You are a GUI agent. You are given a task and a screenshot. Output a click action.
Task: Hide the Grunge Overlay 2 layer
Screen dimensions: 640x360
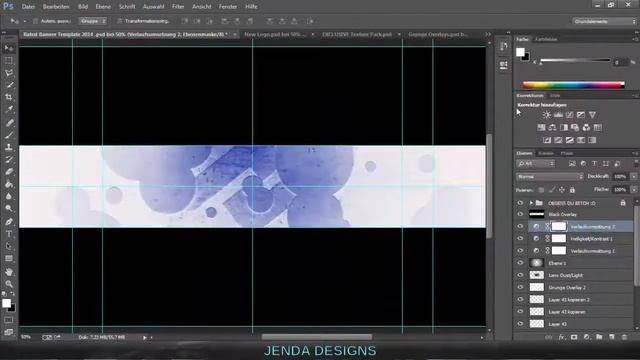[x=520, y=287]
